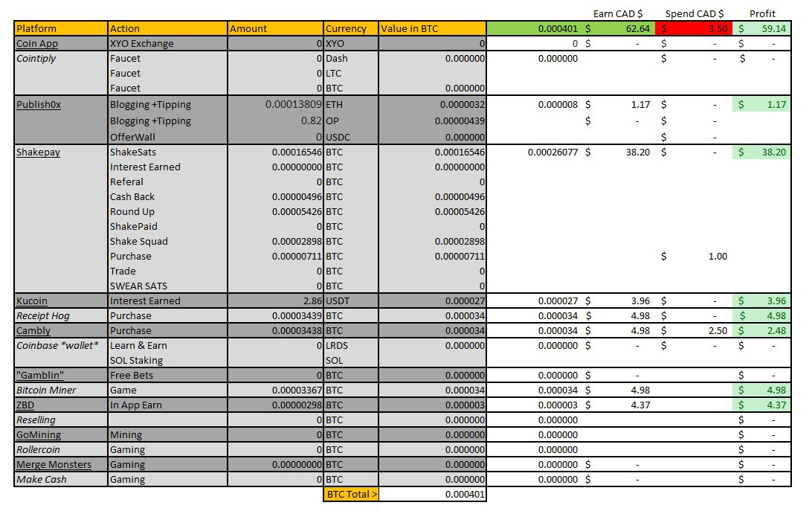
Task: Click the SWEAR SATS action cell
Action: [168, 286]
